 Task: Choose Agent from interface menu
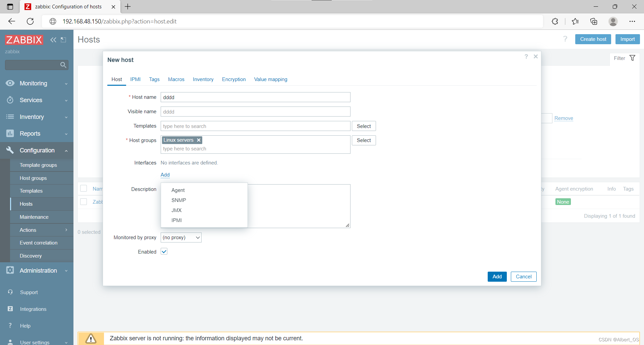pyautogui.click(x=204, y=190)
